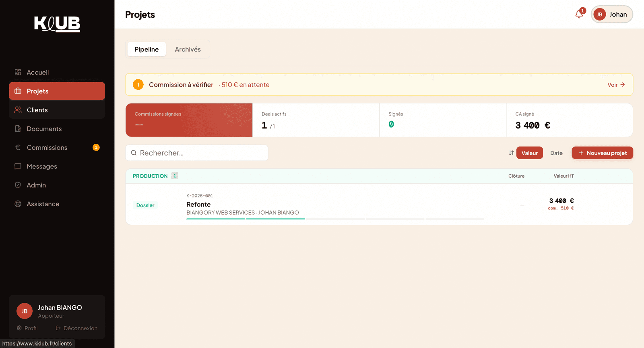Screen dimensions: 644x348
Task: Open the Clients menu item
Action: click(x=57, y=110)
